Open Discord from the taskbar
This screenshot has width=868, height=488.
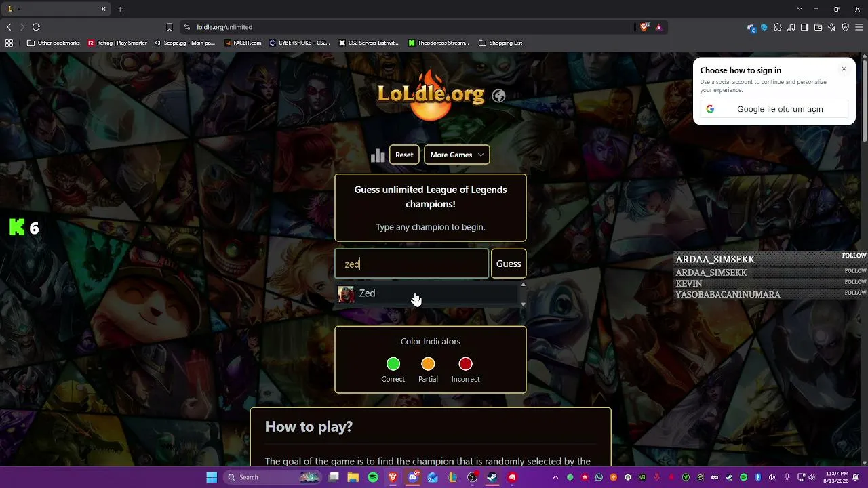[413, 477]
